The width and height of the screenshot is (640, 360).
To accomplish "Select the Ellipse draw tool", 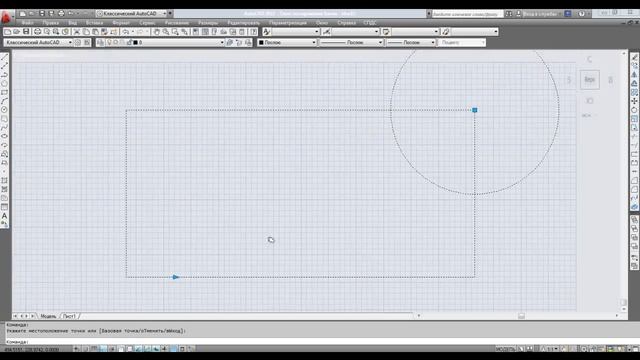I will pos(4,136).
